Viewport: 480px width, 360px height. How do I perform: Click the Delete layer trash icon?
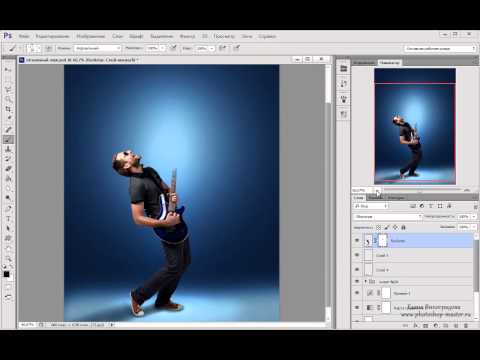pyautogui.click(x=466, y=325)
